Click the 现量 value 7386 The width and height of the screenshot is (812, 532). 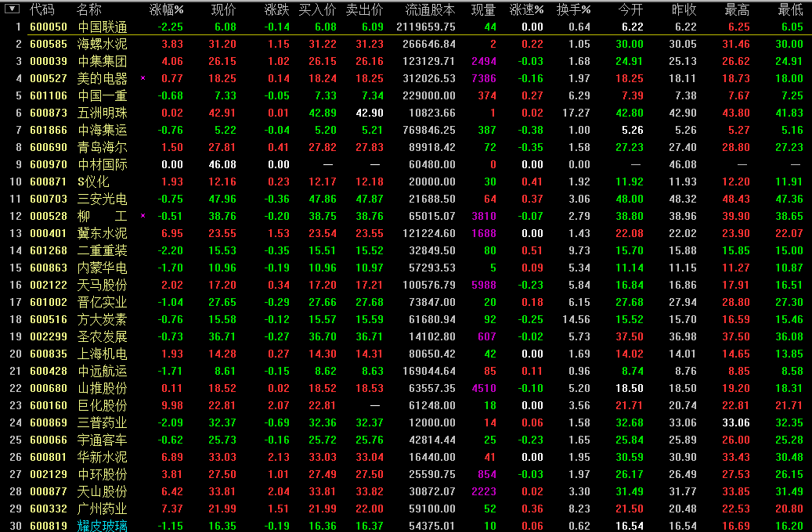coord(484,79)
